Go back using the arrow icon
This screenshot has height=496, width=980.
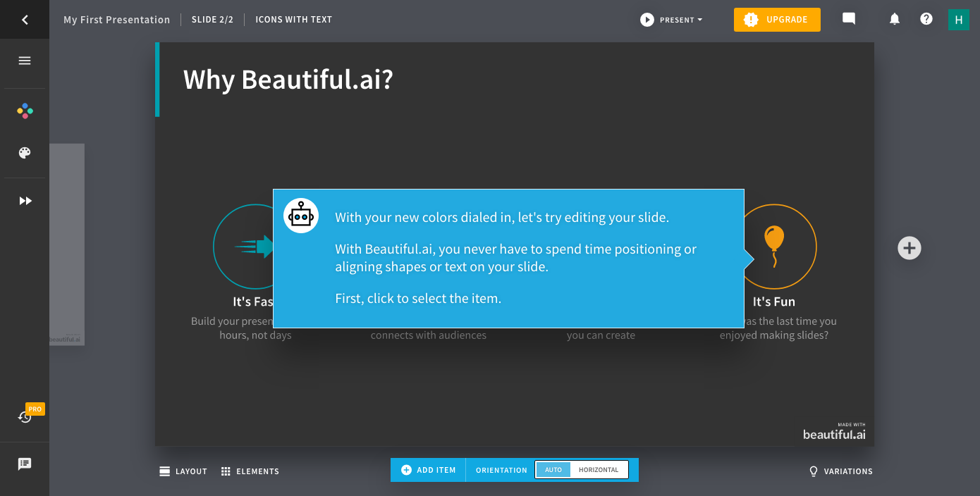(25, 20)
